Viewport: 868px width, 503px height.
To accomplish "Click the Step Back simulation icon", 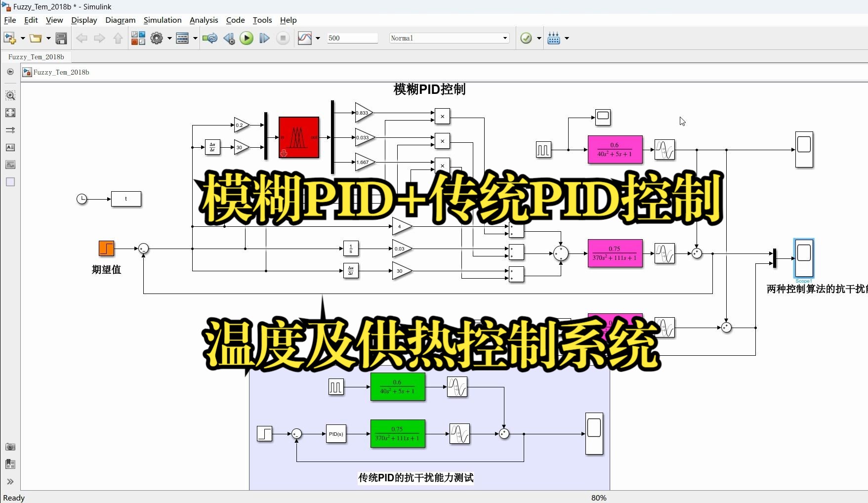I will (x=229, y=38).
